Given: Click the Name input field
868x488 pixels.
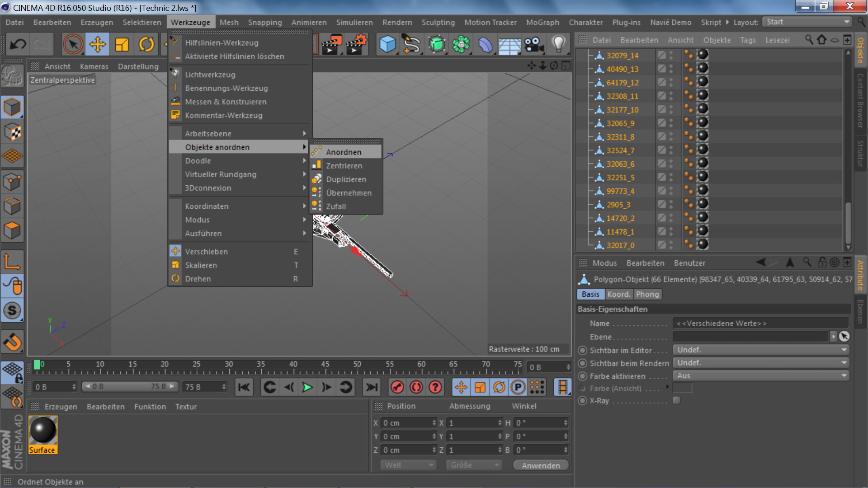Looking at the screenshot, I should click(760, 323).
